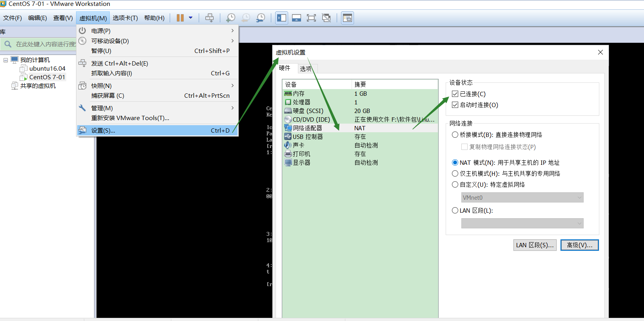644x321 pixels.
Task: Click the power icon next to 电源(P)
Action: (82, 31)
